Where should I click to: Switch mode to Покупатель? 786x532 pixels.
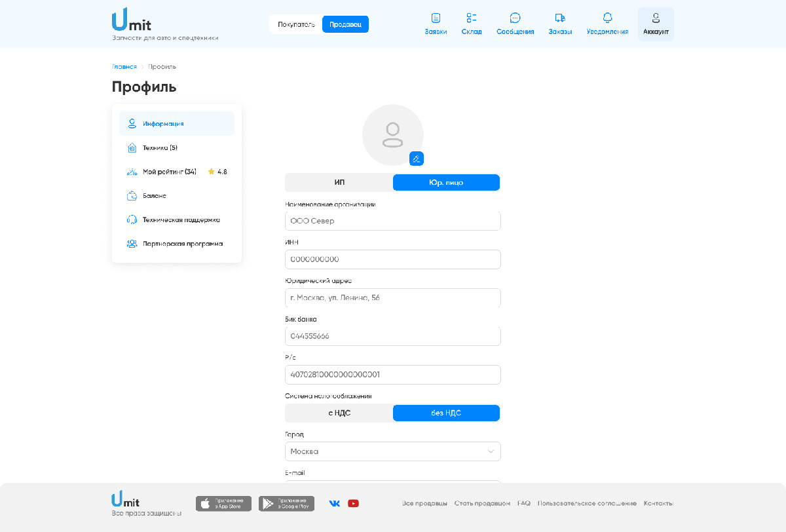click(x=296, y=24)
